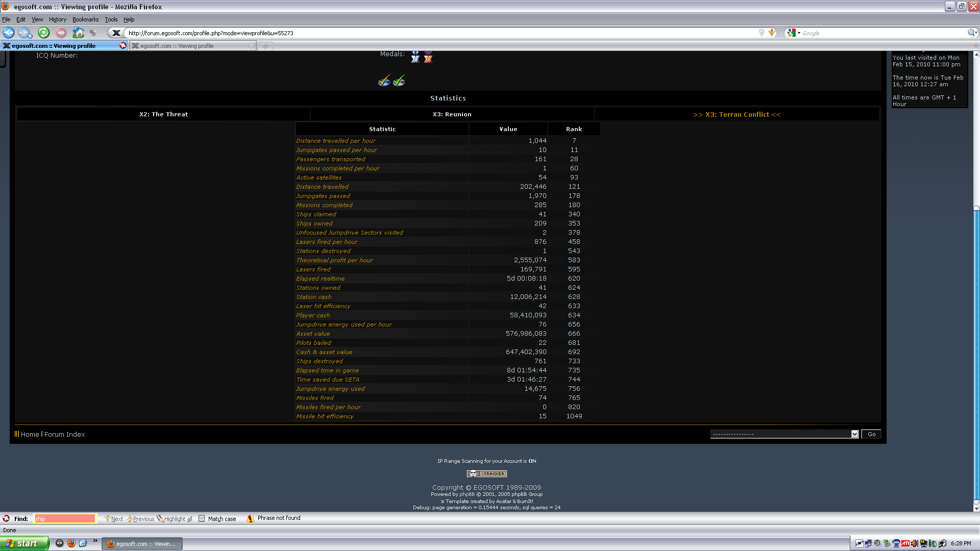The height and width of the screenshot is (551, 980).
Task: Click the egosoft Firefox taskbar button
Action: 142,544
